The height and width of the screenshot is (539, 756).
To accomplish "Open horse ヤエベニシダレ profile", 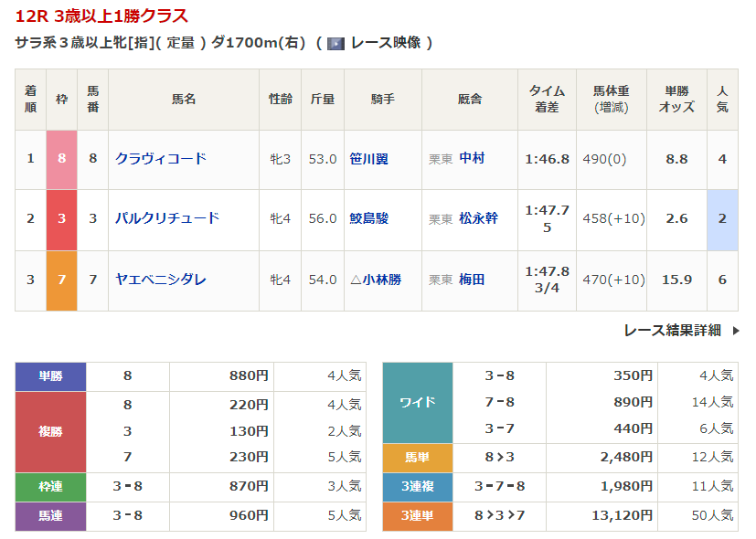I will [x=161, y=280].
